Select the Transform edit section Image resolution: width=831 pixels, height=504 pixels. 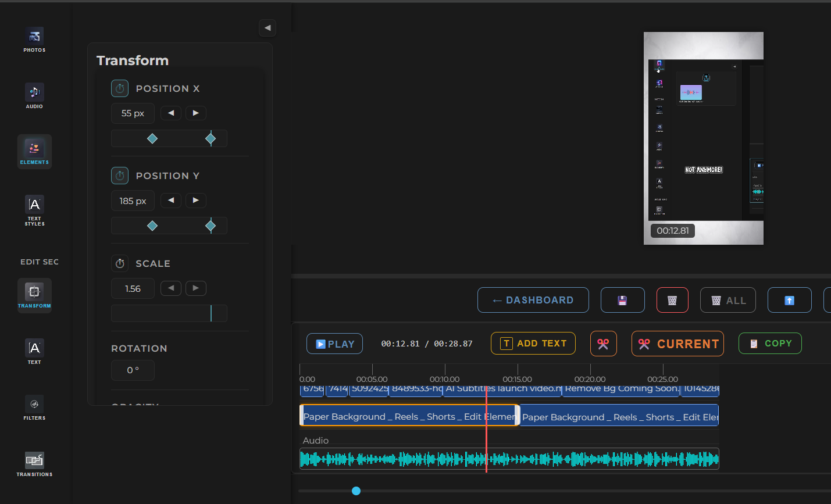pyautogui.click(x=34, y=295)
